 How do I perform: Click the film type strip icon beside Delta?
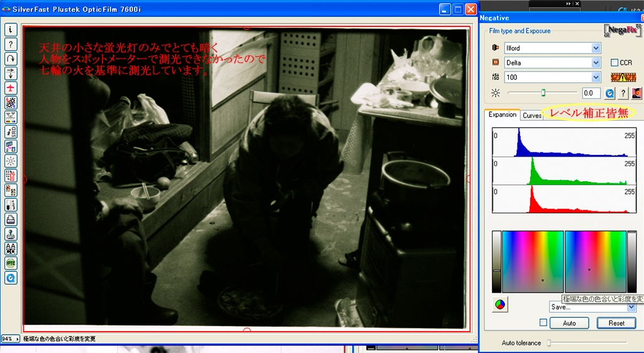click(496, 62)
